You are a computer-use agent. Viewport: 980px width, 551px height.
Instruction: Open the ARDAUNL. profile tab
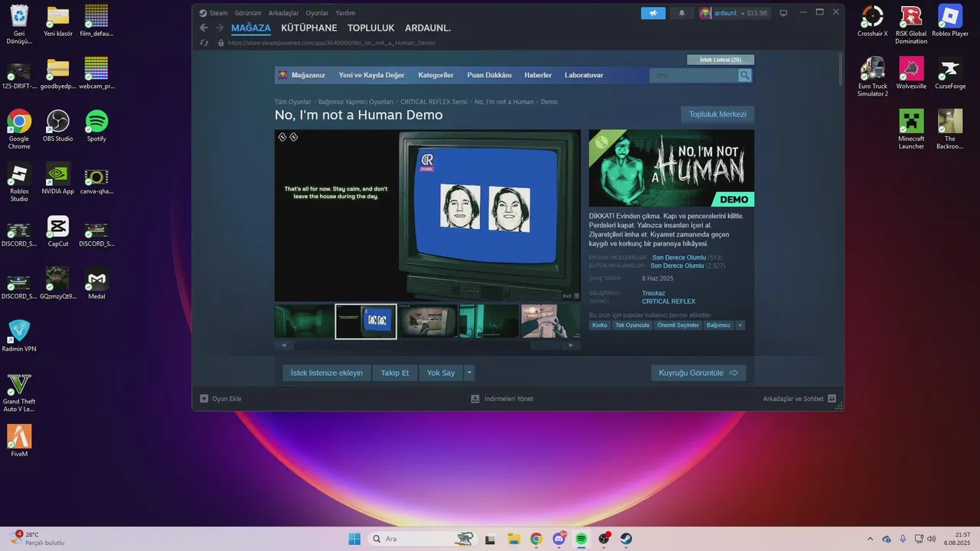pos(428,28)
